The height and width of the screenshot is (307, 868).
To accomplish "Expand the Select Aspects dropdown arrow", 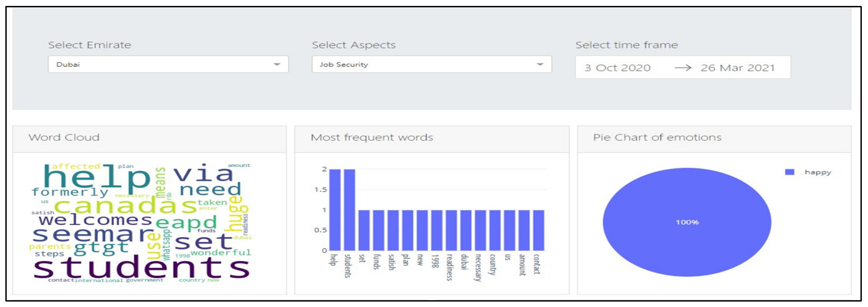I will pos(540,64).
